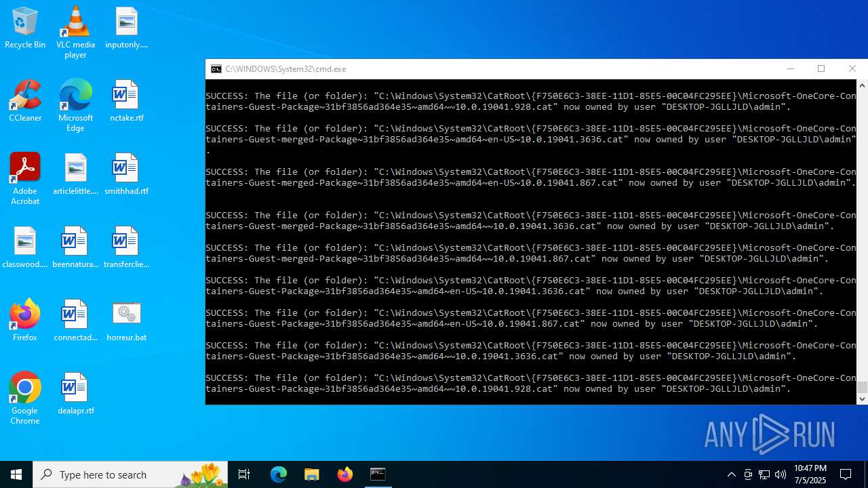Viewport: 868px width, 488px height.
Task: Open Edge from the taskbar
Action: point(279,474)
